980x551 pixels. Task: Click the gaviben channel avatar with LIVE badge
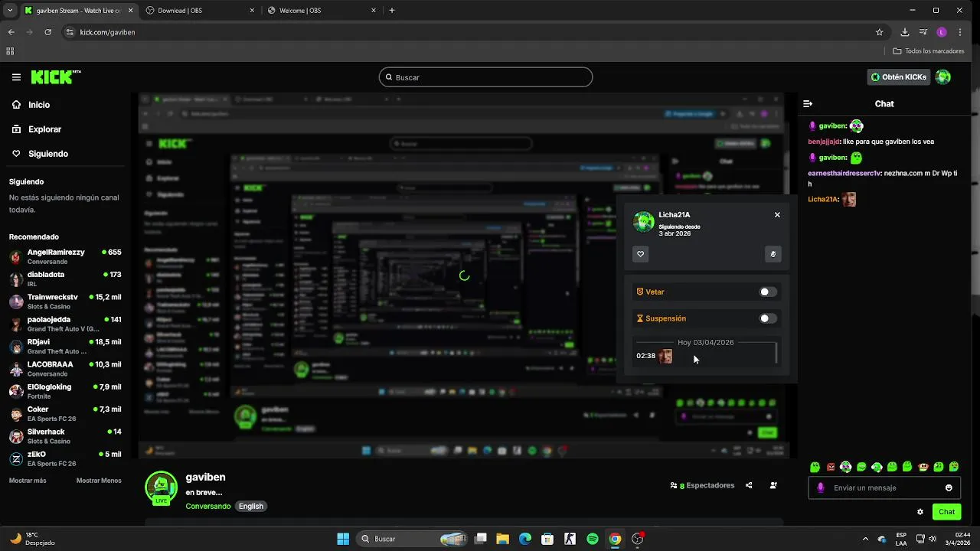(x=161, y=488)
